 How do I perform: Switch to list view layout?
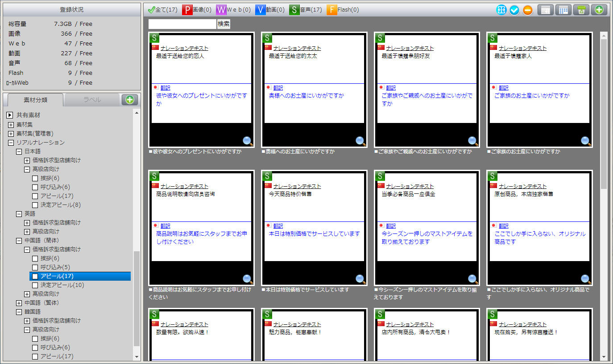(546, 10)
